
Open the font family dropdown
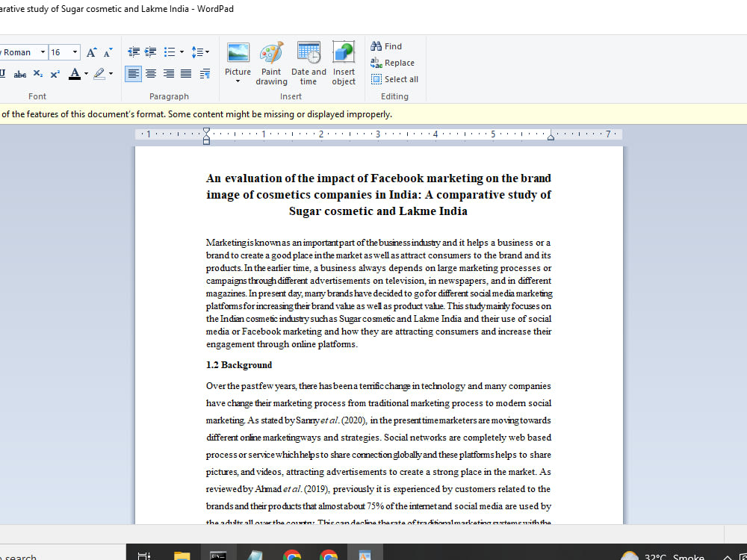click(43, 52)
